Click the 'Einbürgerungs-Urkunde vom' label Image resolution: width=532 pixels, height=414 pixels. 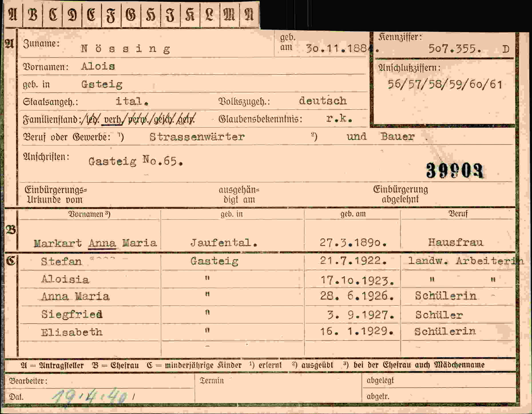(56, 195)
